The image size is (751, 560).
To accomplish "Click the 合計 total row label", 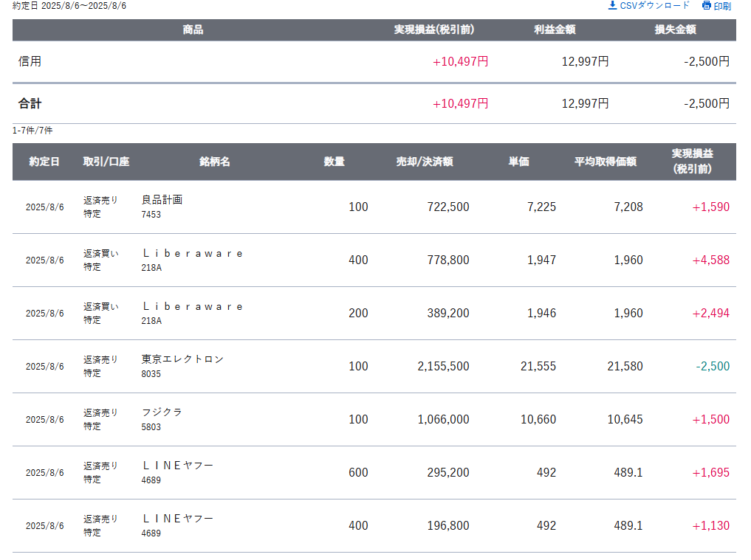I will [x=30, y=103].
